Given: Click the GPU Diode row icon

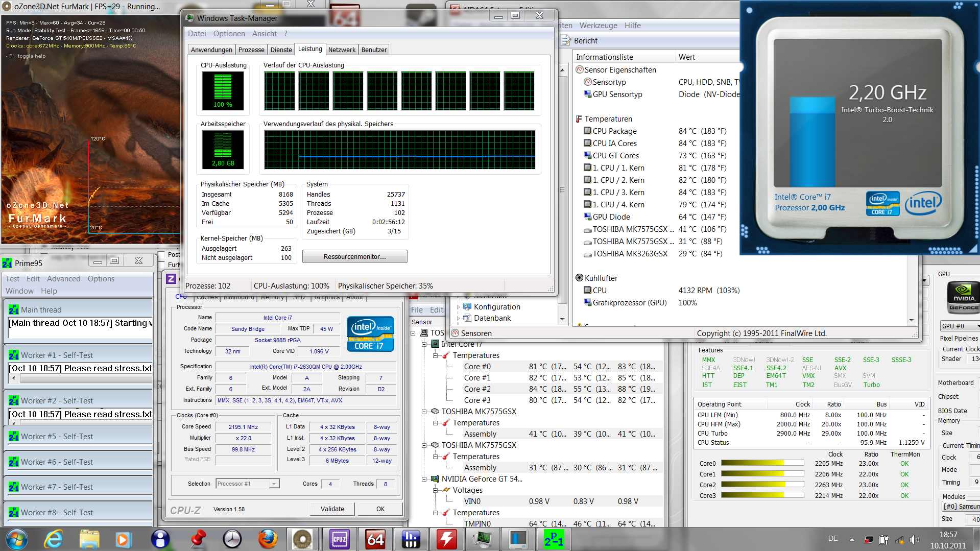Looking at the screenshot, I should (588, 217).
